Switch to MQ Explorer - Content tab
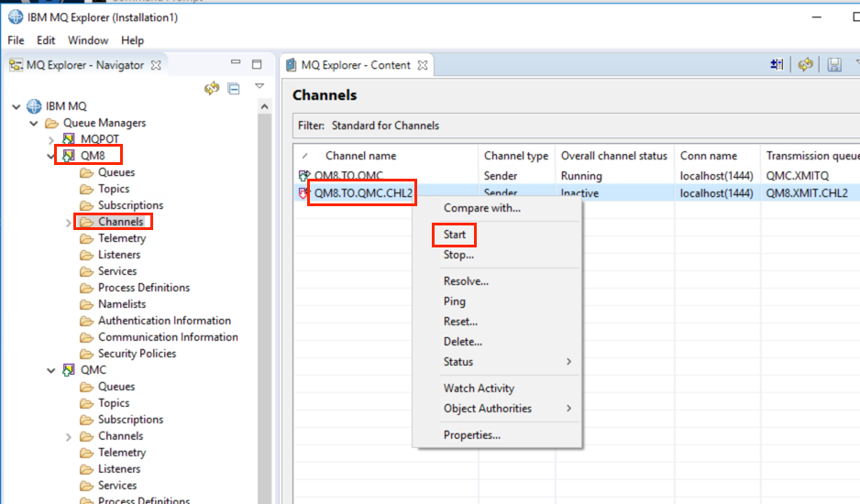 click(356, 65)
